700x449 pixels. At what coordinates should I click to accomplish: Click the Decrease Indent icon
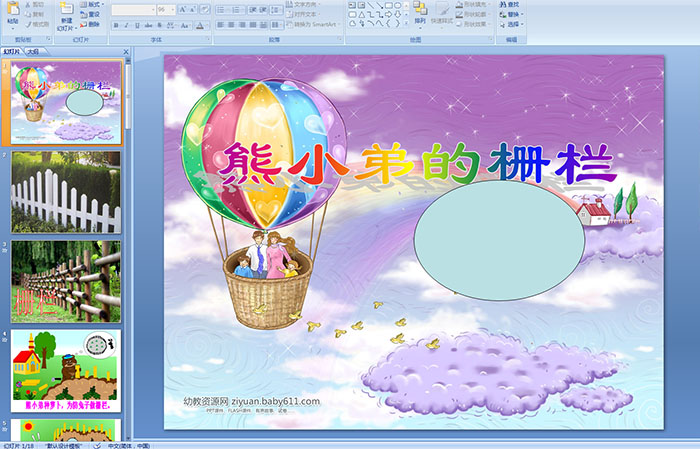(252, 10)
